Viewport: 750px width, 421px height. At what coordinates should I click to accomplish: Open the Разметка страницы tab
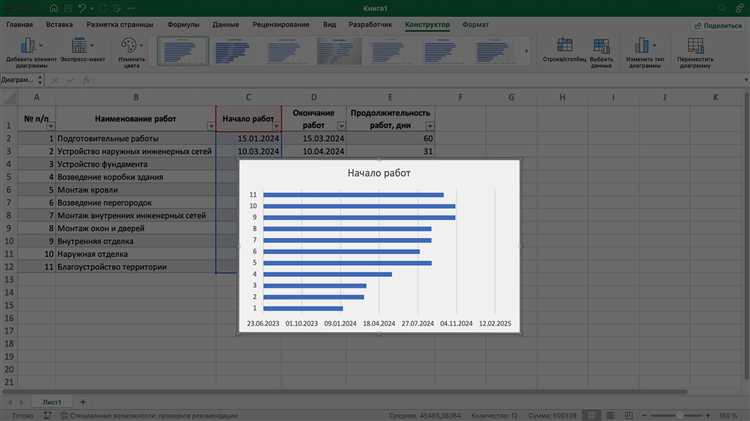pos(120,24)
